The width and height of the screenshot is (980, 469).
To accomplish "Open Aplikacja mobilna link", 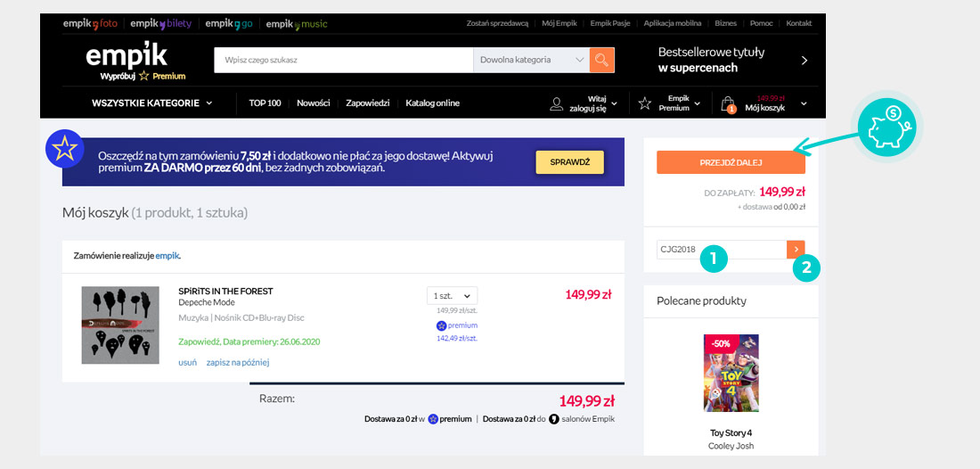I will point(673,23).
